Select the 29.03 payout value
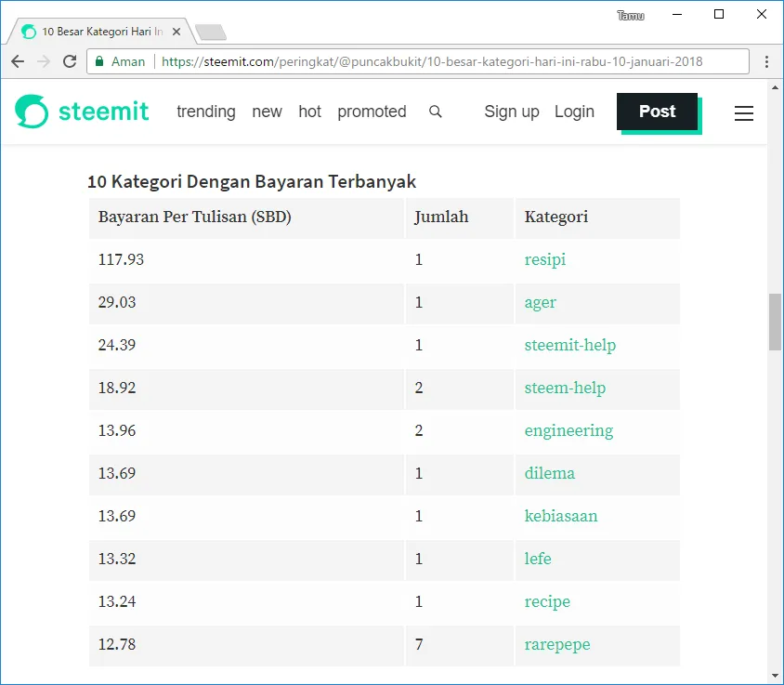The height and width of the screenshot is (685, 784). point(117,302)
